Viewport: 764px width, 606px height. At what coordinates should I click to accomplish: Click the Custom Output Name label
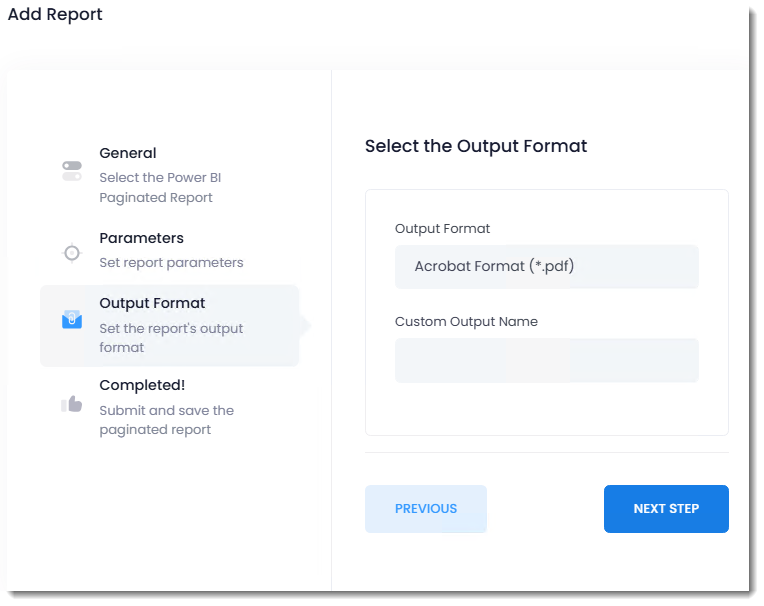[466, 322]
